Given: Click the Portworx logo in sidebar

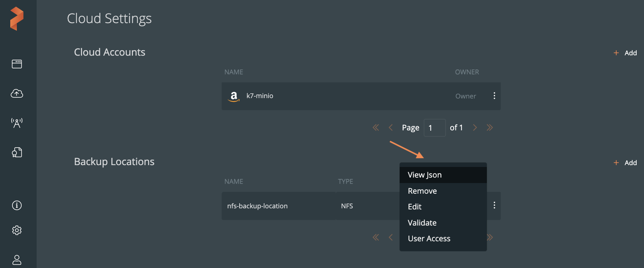Looking at the screenshot, I should [17, 18].
